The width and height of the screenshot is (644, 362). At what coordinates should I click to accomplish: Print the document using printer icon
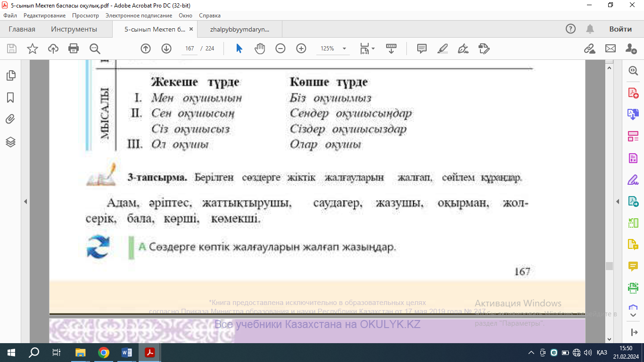point(74,49)
